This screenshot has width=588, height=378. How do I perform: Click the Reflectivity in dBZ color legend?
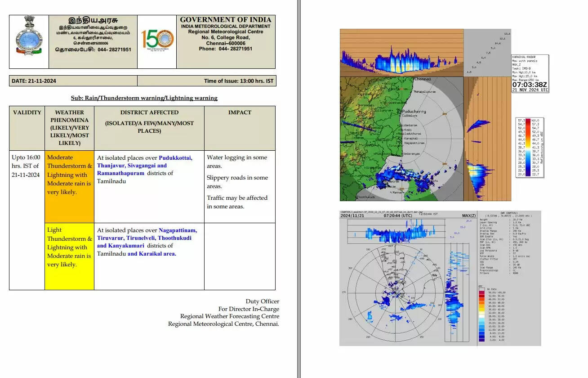tap(530, 148)
